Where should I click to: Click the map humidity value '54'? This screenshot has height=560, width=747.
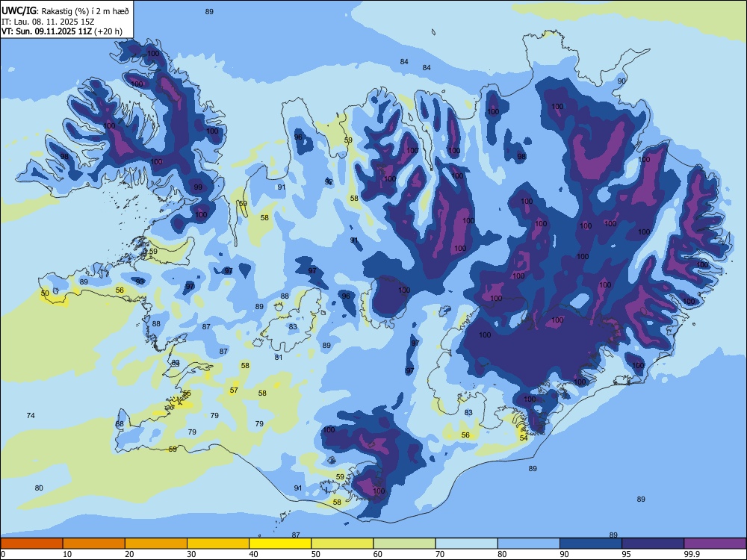524,438
